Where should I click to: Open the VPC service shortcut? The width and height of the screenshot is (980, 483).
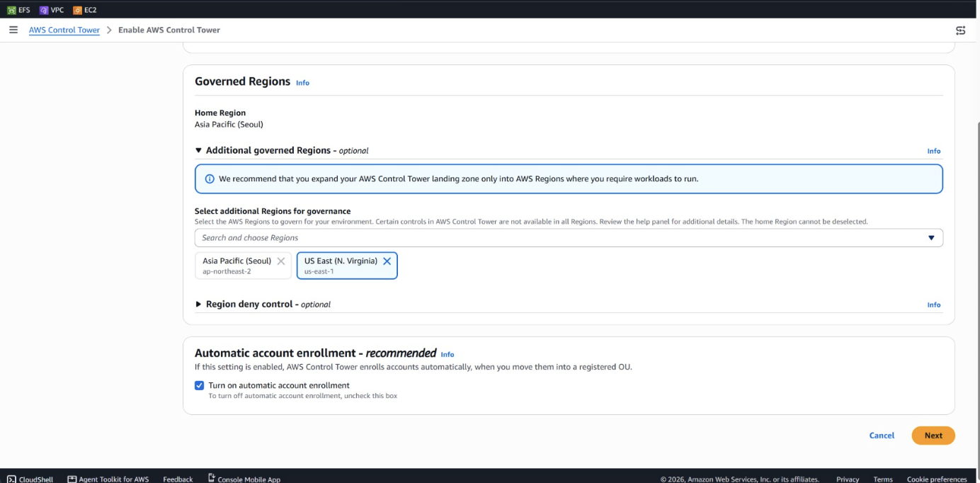(x=52, y=10)
